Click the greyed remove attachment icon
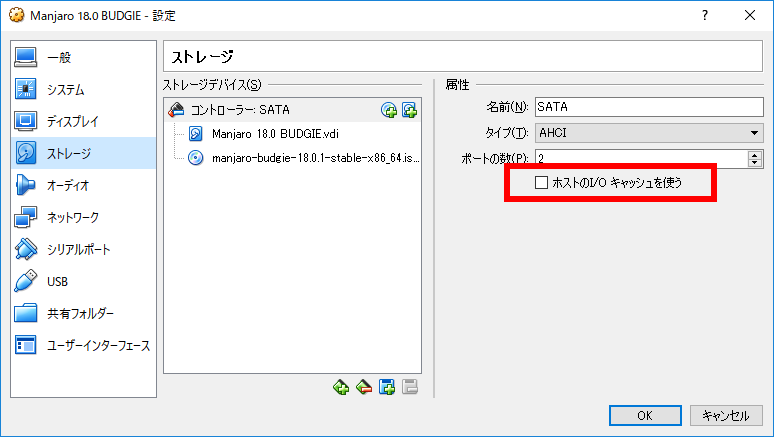This screenshot has height=437, width=774. click(x=410, y=387)
